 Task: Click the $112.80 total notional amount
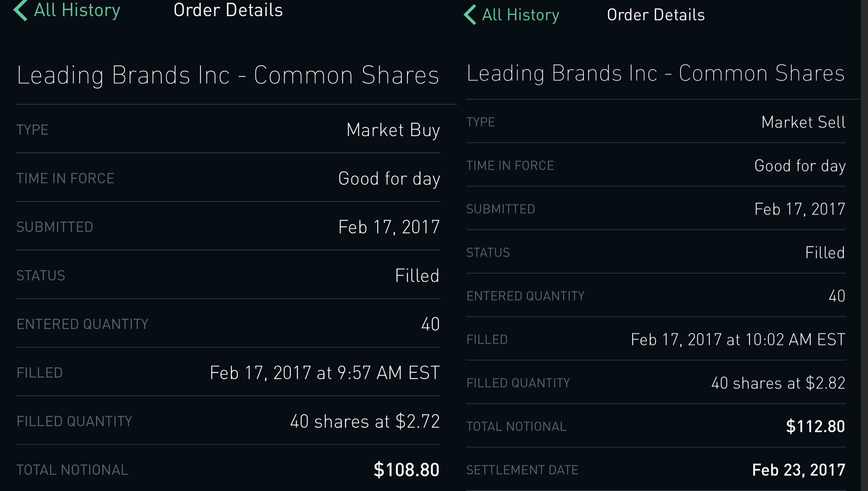coord(815,426)
